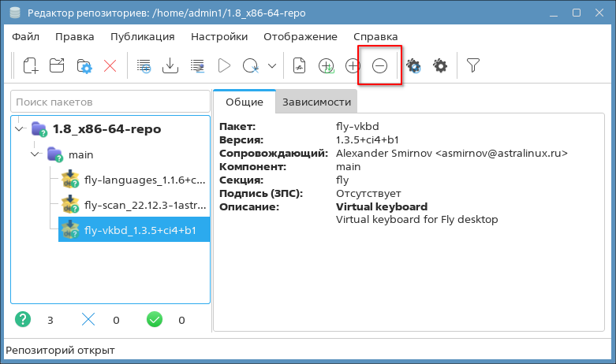The width and height of the screenshot is (616, 364).
Task: Collapse the 1.8_x86-64-repo tree node
Action: pos(20,128)
